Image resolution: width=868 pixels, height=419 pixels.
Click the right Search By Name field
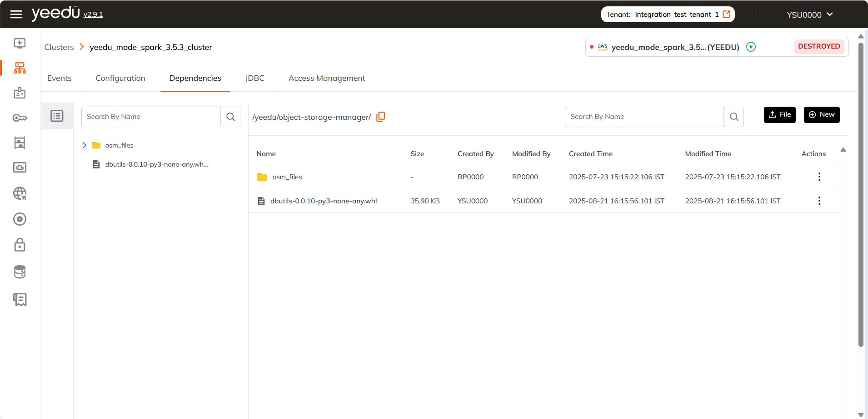[644, 117]
